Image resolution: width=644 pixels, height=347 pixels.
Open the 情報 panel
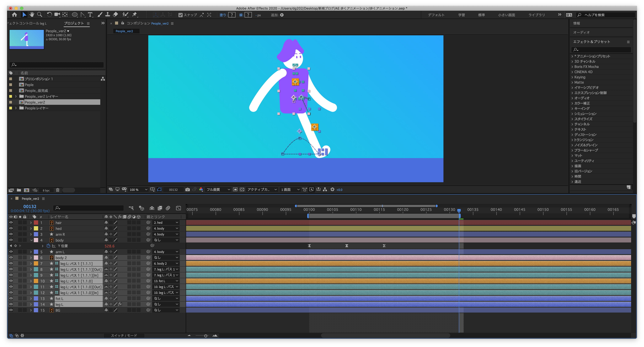coord(576,23)
